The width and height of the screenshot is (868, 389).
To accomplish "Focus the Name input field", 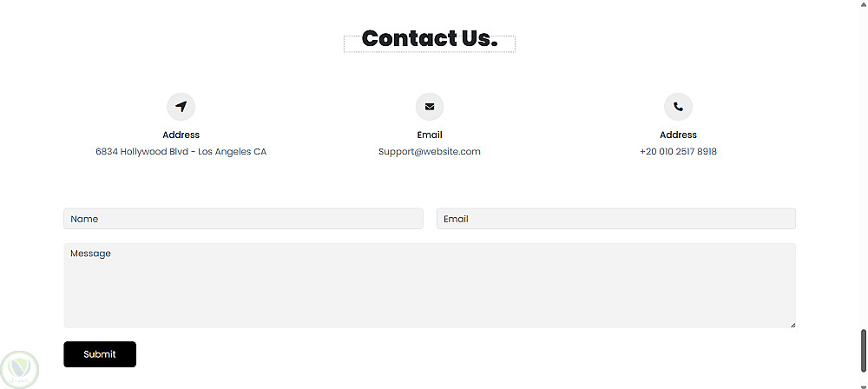I will click(243, 219).
